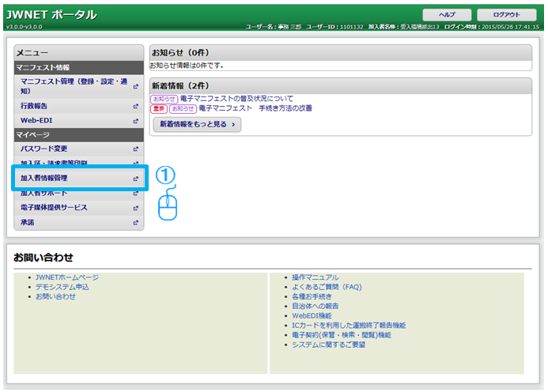This screenshot has width=548, height=392.
Task: Click external-link icon beside パスワード変更
Action: pos(135,149)
